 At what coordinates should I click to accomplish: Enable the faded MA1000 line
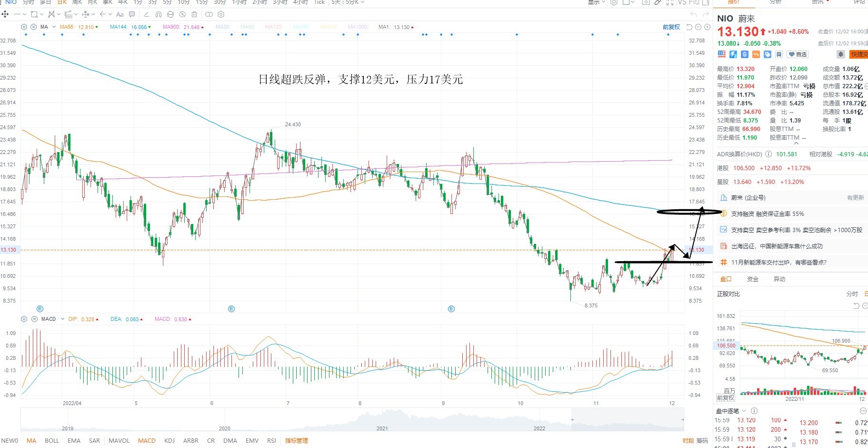coord(358,27)
